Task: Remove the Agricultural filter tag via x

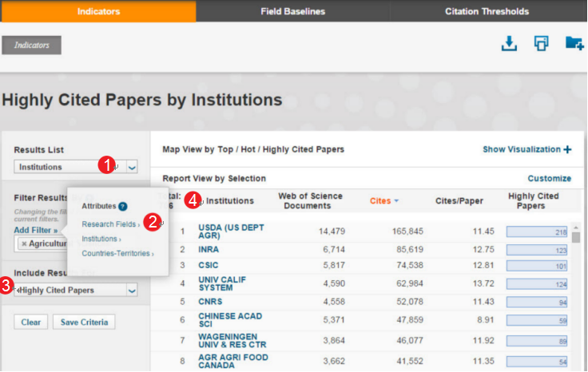Action: 24,244
